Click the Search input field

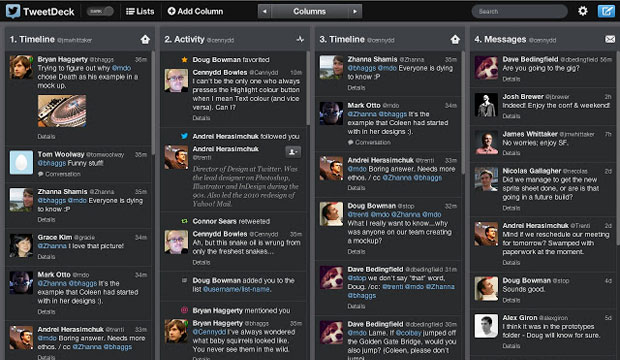pos(519,11)
